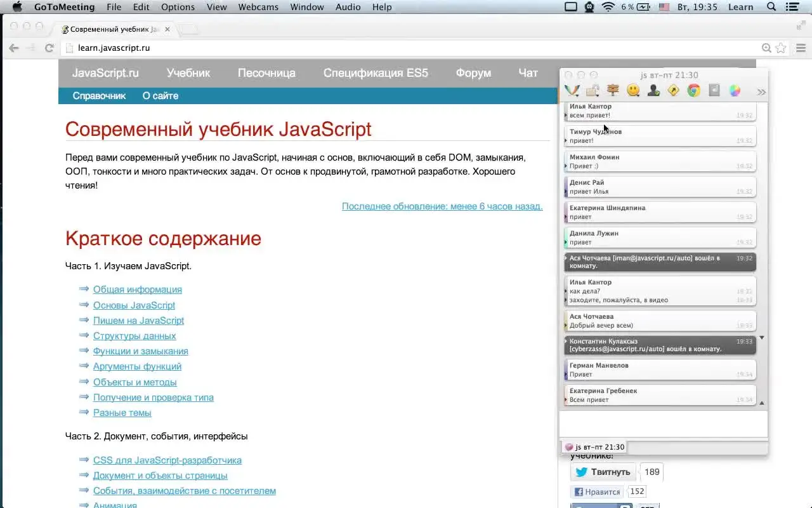The image size is (812, 508).
Task: Click the chat scroll up arrow
Action: pyautogui.click(x=762, y=403)
